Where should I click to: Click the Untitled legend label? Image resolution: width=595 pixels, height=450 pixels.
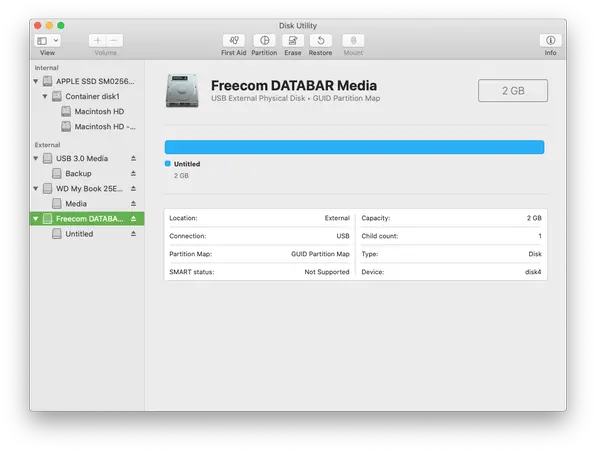pos(187,164)
